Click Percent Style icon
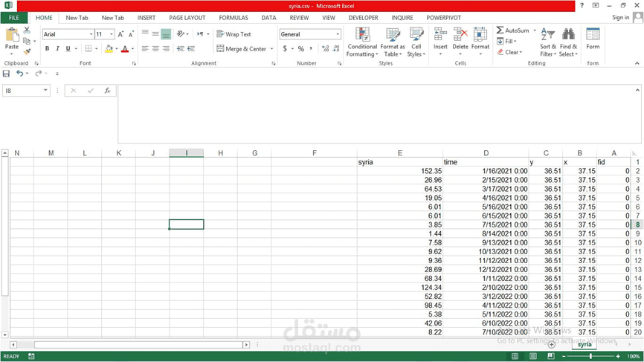Screen dimensions: 644x362 (301, 48)
